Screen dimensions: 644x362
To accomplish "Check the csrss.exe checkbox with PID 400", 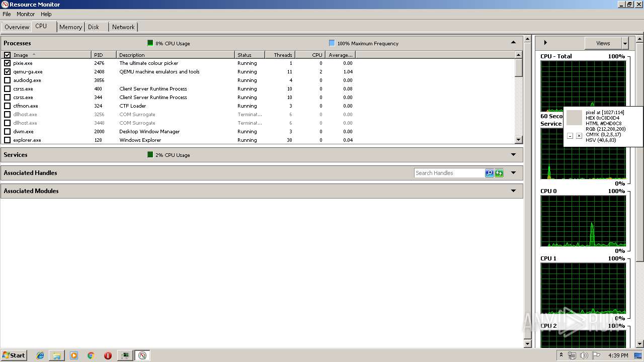I will 7,89.
